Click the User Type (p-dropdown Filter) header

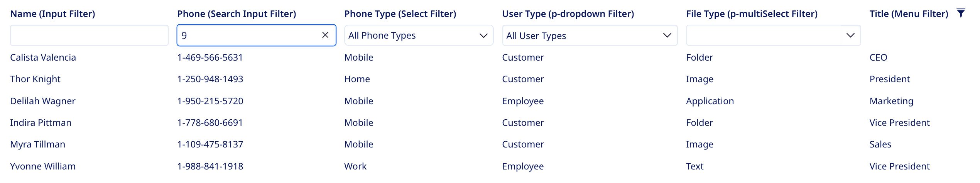[x=568, y=14]
